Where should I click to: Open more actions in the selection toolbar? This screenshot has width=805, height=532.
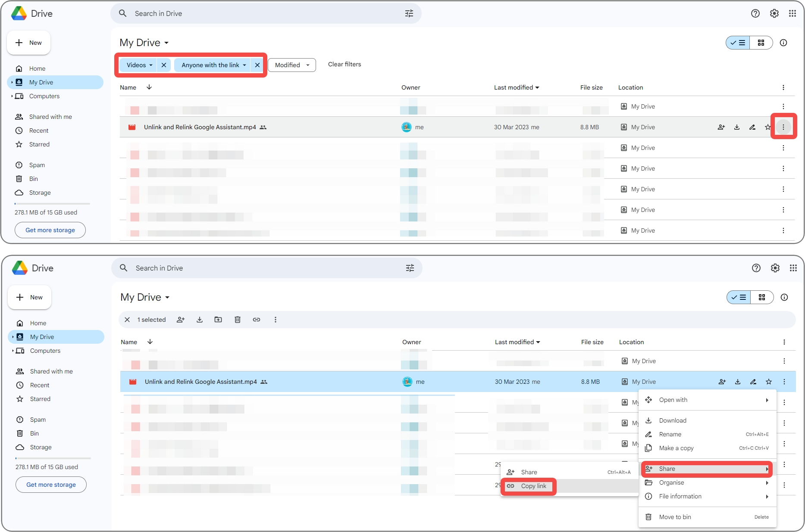(276, 320)
